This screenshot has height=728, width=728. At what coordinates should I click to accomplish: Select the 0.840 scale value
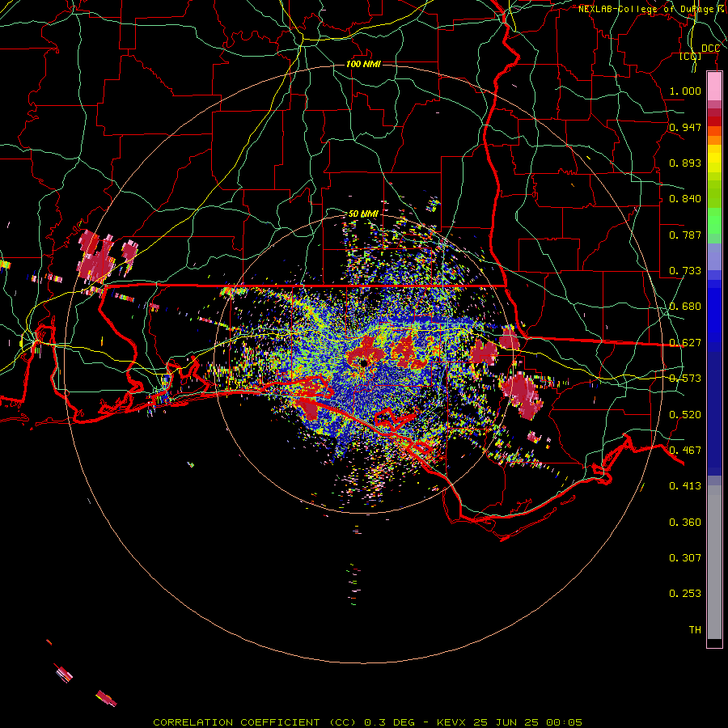pos(685,199)
